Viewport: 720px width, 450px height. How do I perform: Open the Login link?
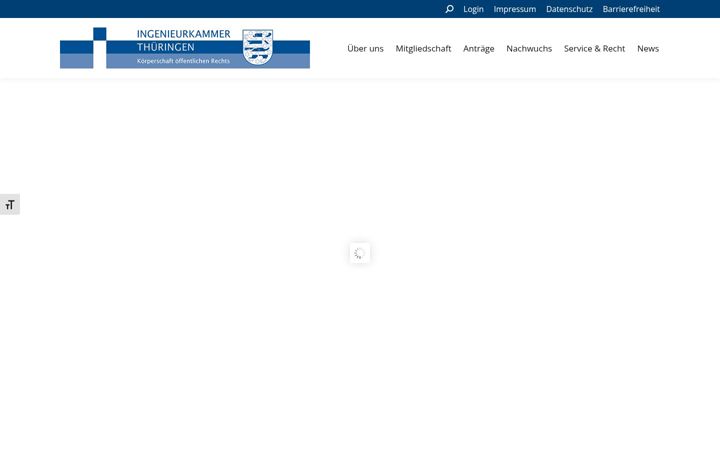(473, 9)
